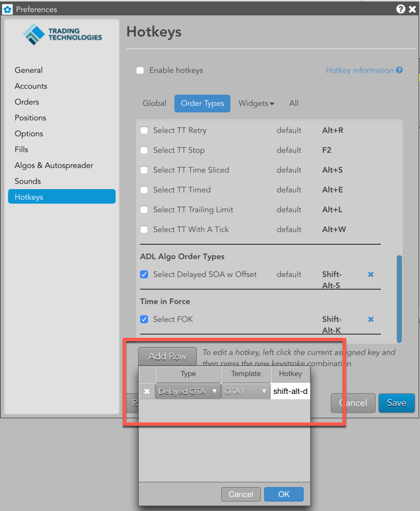Open the Delayed OTA type dropdown
Screen dimensions: 420x511
coord(188,391)
